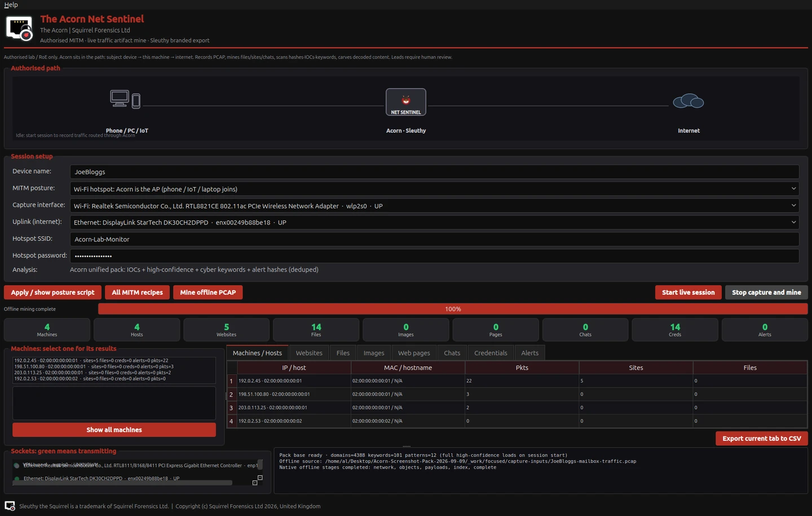Screen dimensions: 812x516
Task: Open the Uplink (internet) dropdown
Action: click(x=434, y=222)
